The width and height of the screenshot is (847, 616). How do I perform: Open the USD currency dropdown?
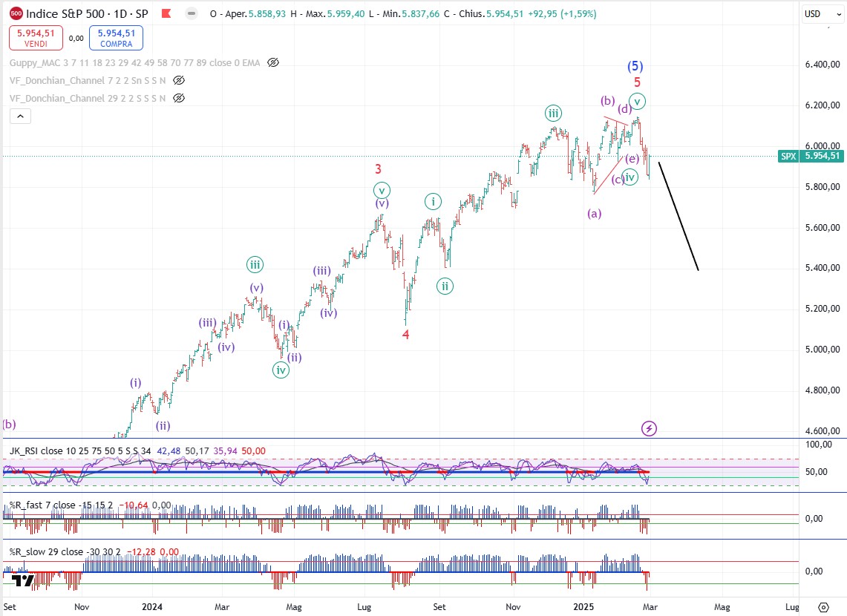tap(823, 14)
